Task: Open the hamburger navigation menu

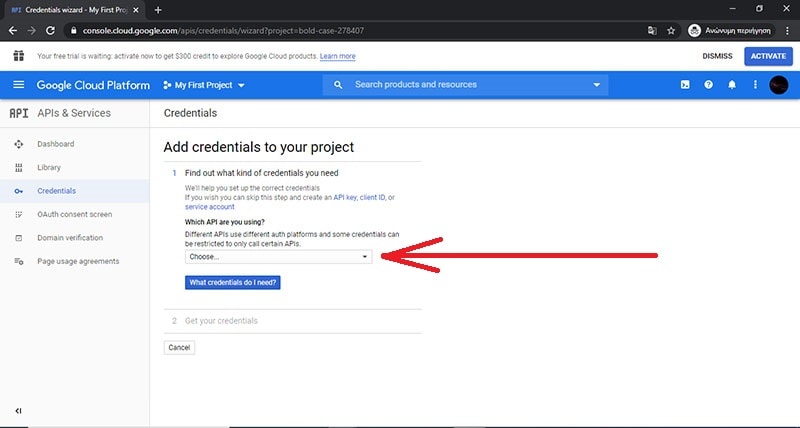Action: tap(18, 85)
